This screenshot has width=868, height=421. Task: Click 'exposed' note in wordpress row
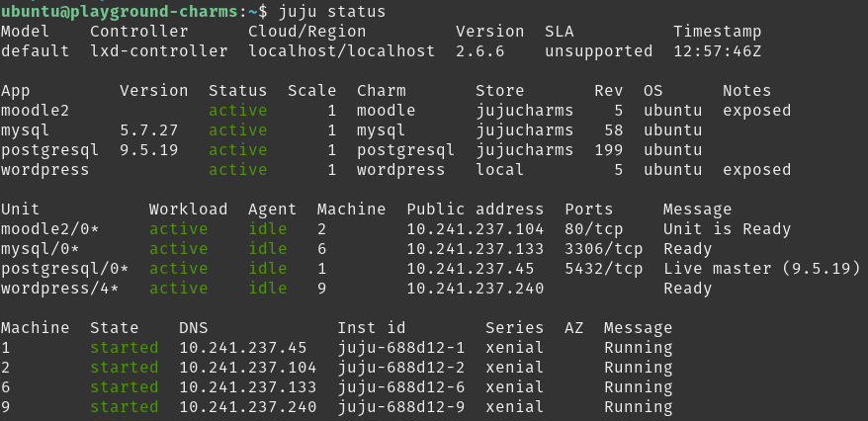click(x=756, y=170)
